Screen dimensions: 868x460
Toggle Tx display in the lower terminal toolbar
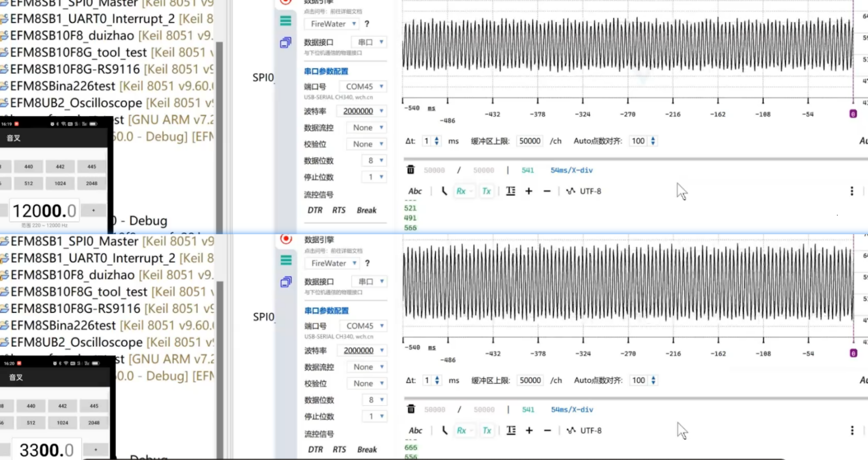point(487,430)
